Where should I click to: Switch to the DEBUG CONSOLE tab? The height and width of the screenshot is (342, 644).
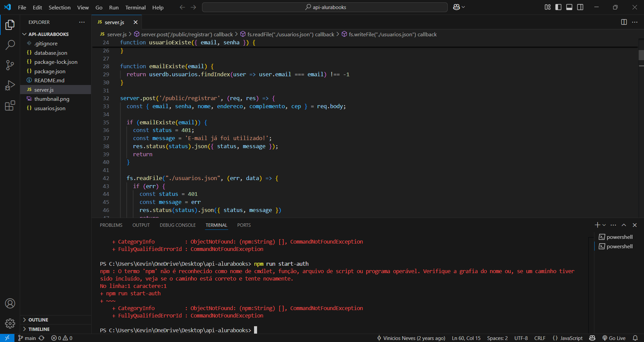178,225
